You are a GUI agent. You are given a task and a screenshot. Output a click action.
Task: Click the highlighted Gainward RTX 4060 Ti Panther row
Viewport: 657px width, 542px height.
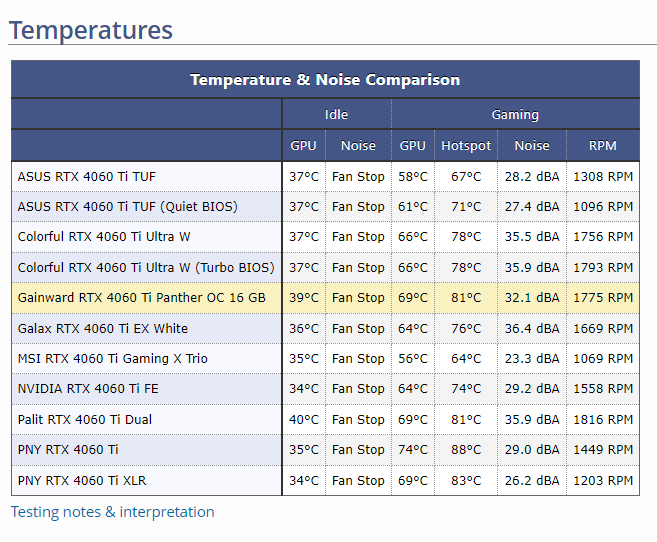click(x=141, y=298)
